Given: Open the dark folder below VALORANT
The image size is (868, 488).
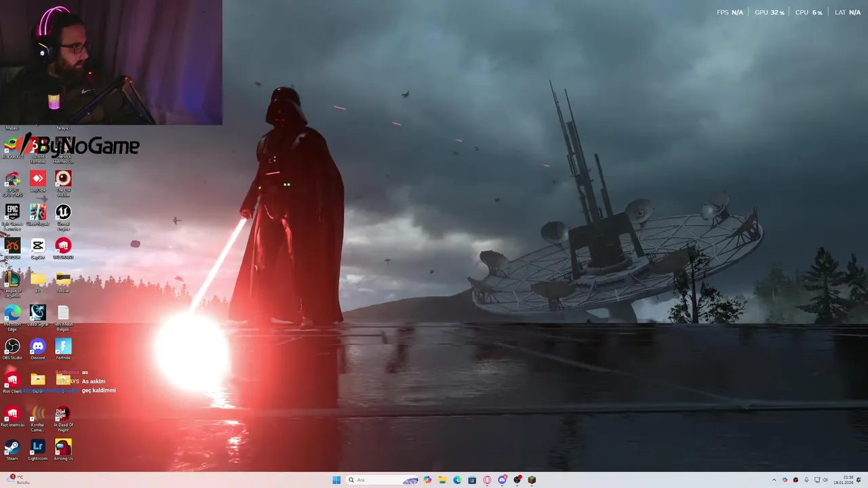Looking at the screenshot, I should 63,282.
